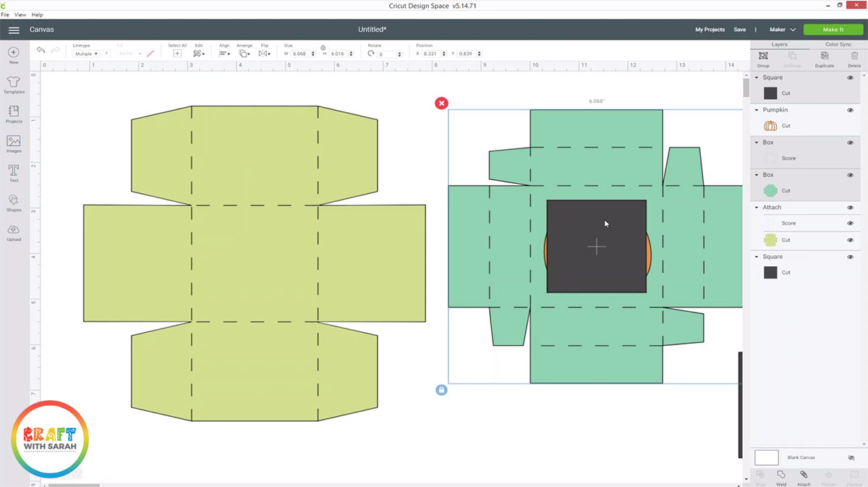Click the Upload icon
868x487 pixels.
[x=14, y=232]
